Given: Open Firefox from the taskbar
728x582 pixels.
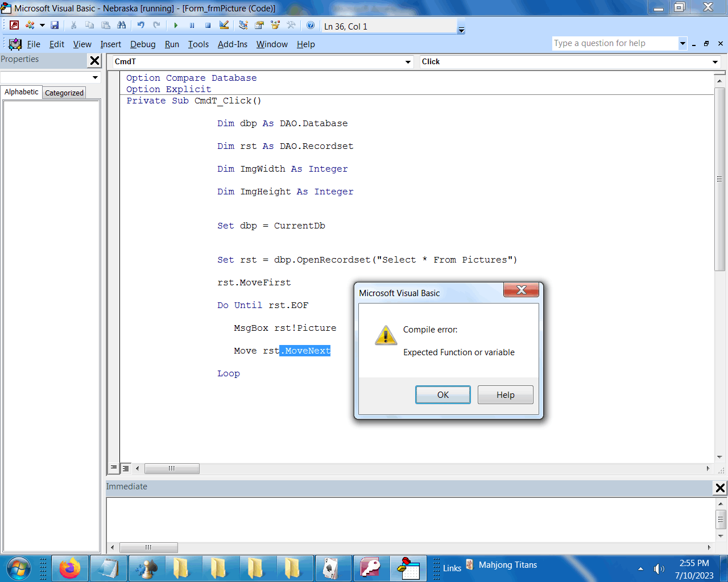Looking at the screenshot, I should click(x=70, y=568).
